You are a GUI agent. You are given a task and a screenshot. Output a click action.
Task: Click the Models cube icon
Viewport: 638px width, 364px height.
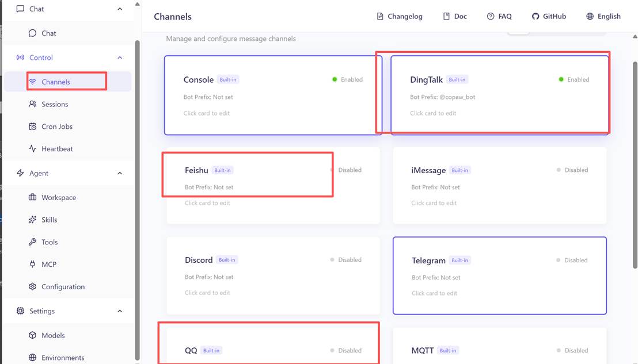33,335
